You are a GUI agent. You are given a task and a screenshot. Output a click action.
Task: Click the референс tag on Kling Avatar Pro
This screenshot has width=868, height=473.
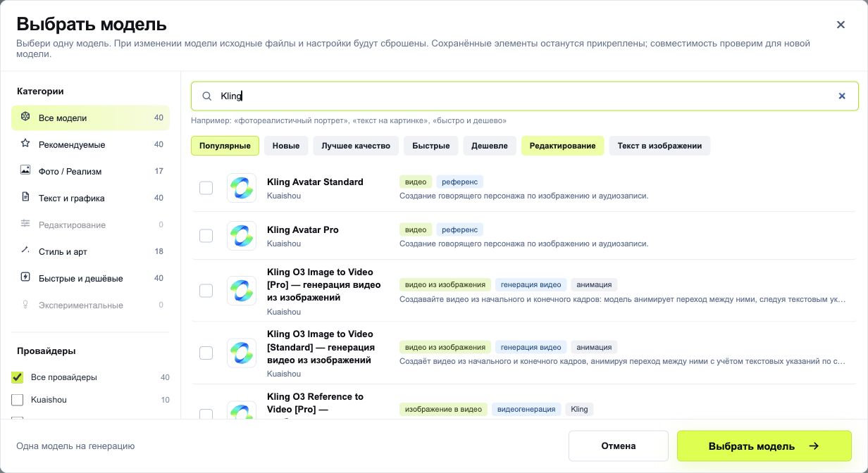460,229
